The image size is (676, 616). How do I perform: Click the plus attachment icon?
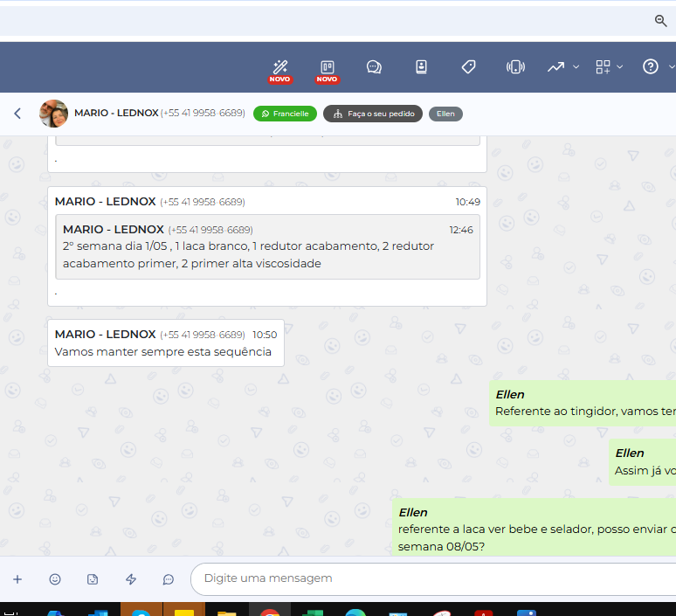(x=17, y=578)
